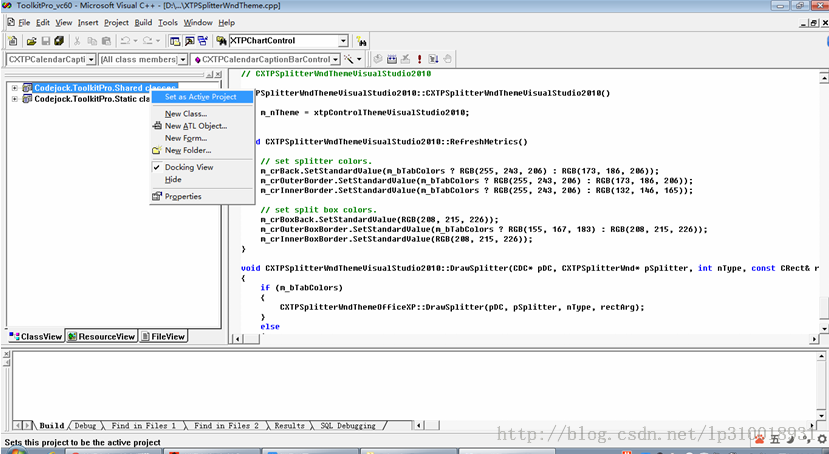Screen dimensions: 829x454
Task: Click the Build icon in build toolbar
Action: click(x=392, y=59)
